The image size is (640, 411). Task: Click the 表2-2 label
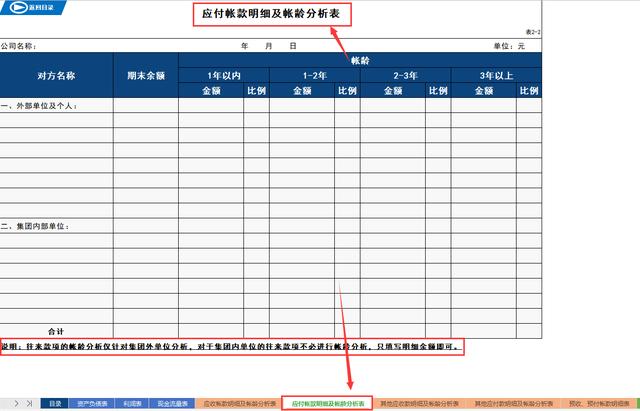pos(533,32)
